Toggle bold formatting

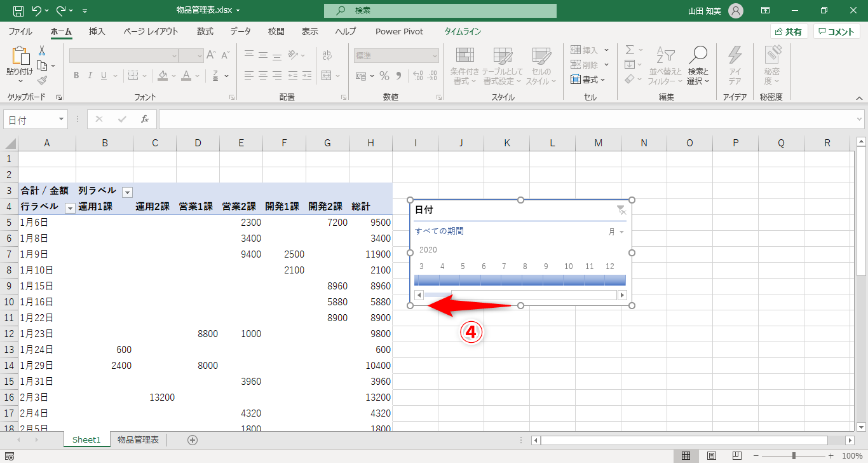click(76, 76)
